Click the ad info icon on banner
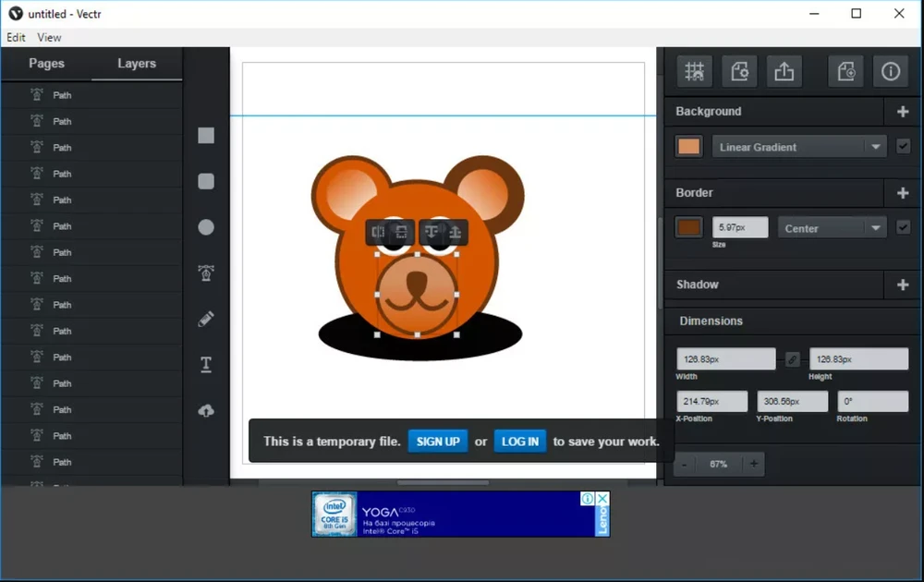The width and height of the screenshot is (924, 582). coord(588,498)
